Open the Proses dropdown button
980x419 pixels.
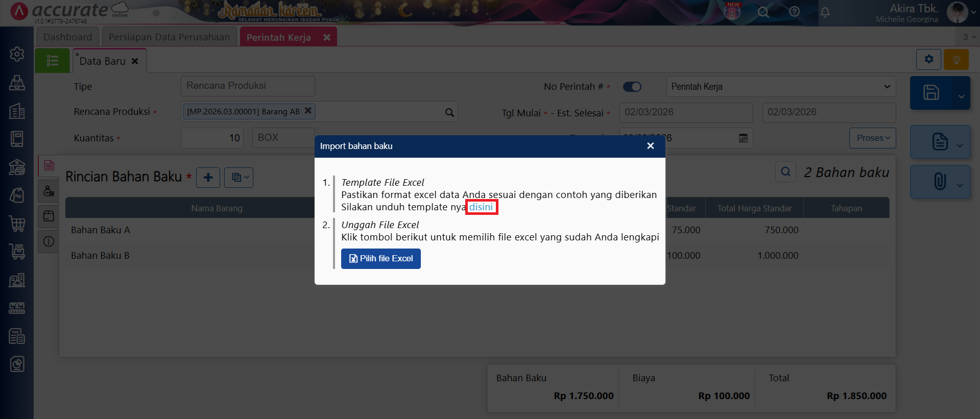coord(872,138)
